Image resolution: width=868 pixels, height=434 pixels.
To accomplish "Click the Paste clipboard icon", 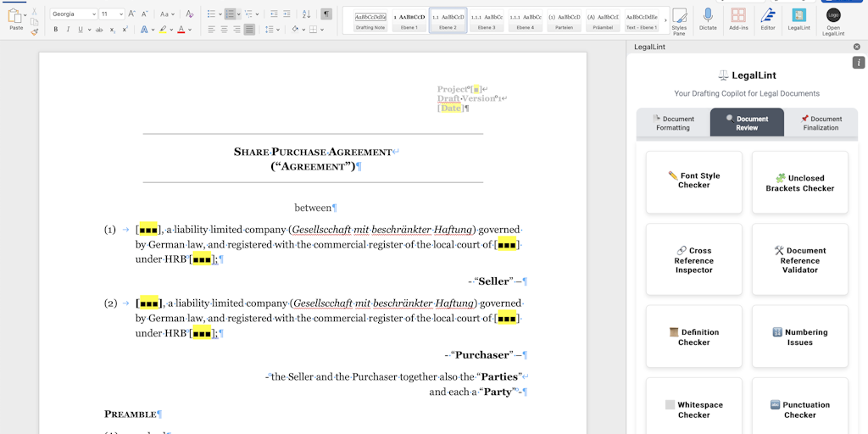I will tap(15, 16).
